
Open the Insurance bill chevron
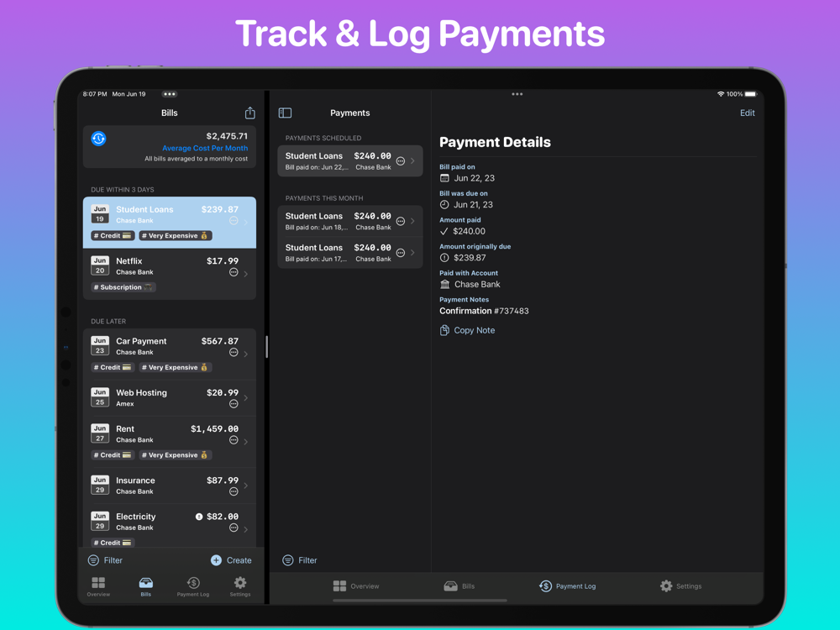[246, 486]
